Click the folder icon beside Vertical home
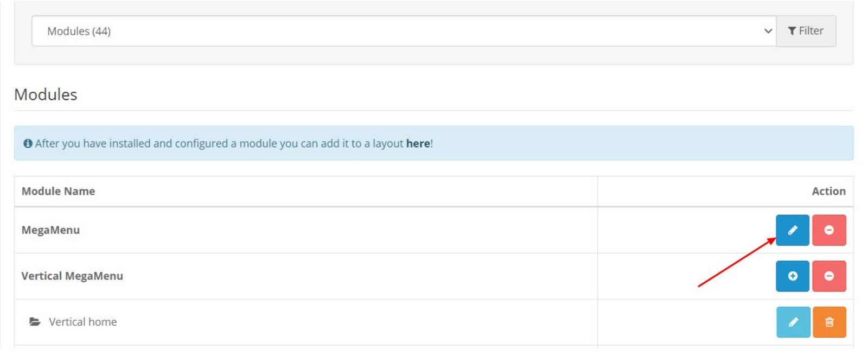Viewport: 868px width, 362px height. tap(35, 322)
